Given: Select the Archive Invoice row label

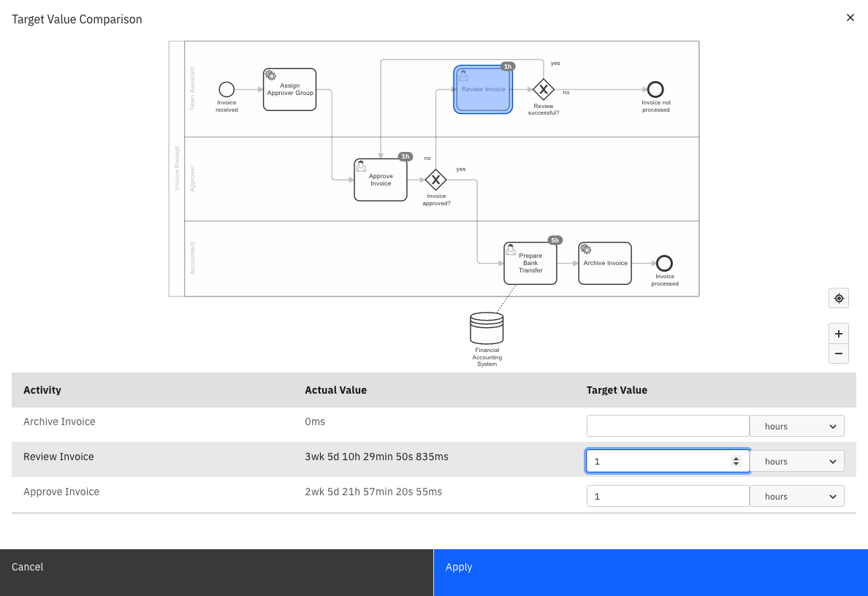Looking at the screenshot, I should click(x=59, y=421).
